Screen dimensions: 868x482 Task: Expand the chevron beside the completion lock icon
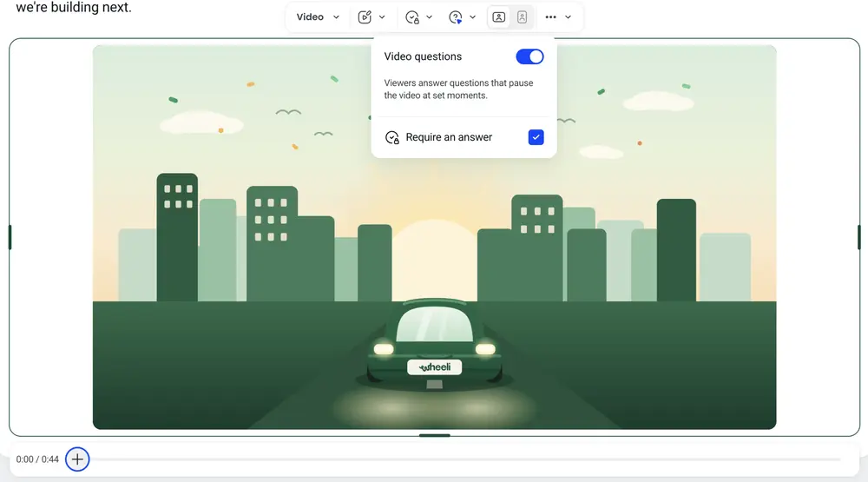point(429,17)
